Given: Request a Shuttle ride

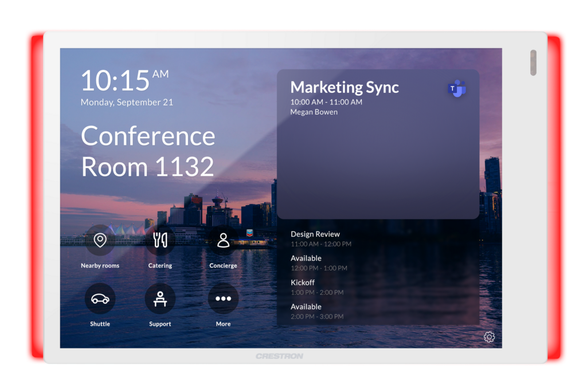Looking at the screenshot, I should 100,299.
